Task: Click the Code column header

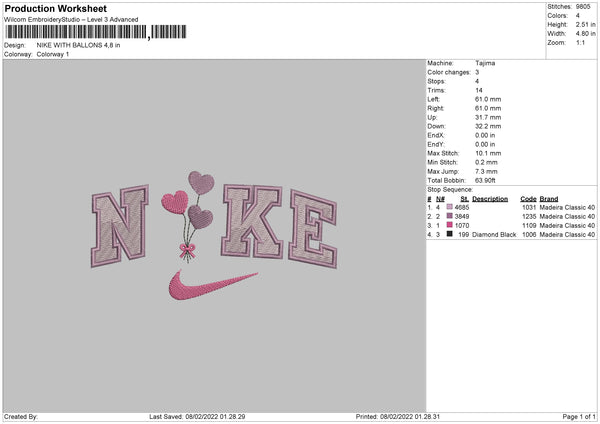Action: click(528, 198)
